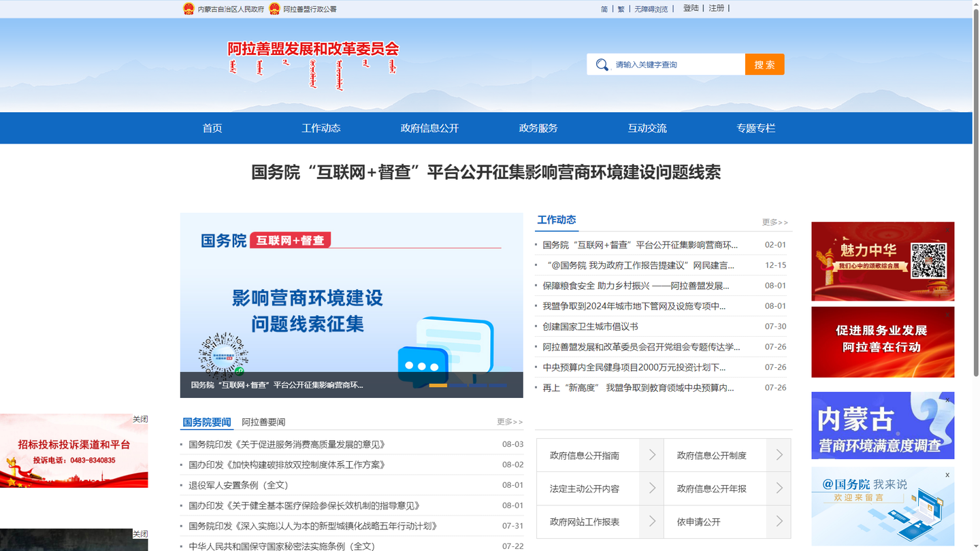
Task: Open 创建国家卫生城市倡议书 news item
Action: pyautogui.click(x=590, y=327)
